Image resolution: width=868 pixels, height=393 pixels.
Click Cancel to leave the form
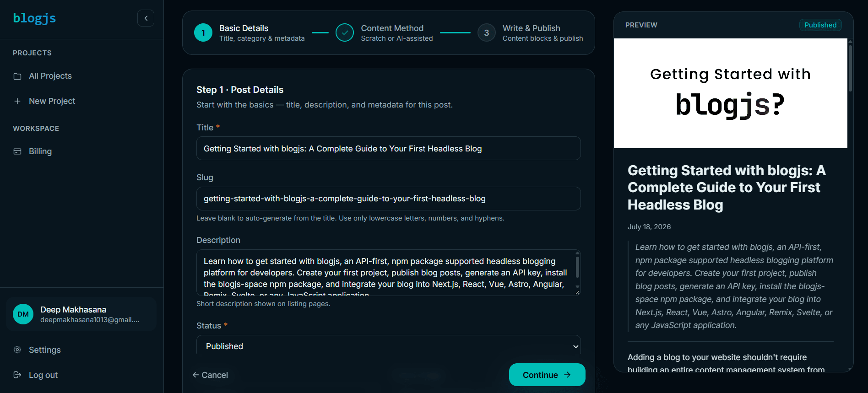(x=210, y=375)
